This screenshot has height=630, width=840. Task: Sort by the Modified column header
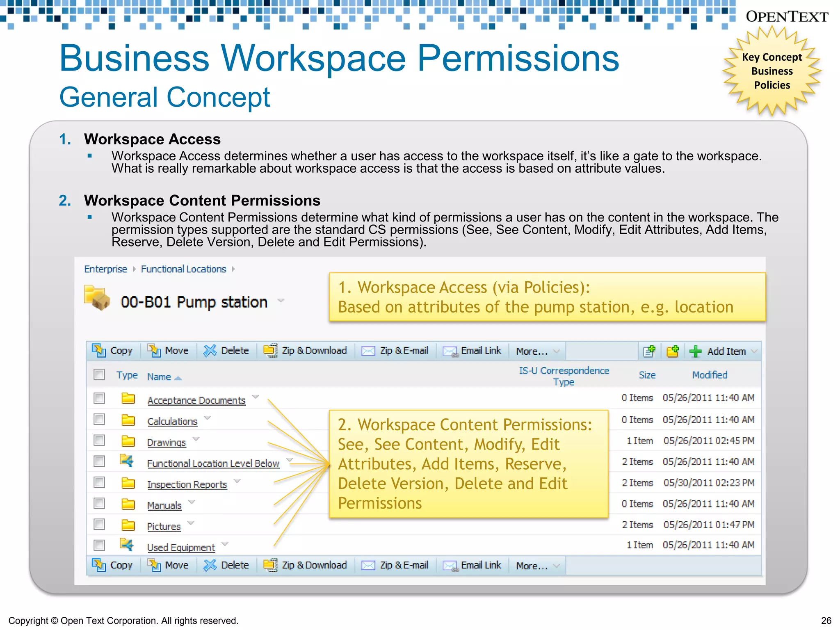pos(710,375)
